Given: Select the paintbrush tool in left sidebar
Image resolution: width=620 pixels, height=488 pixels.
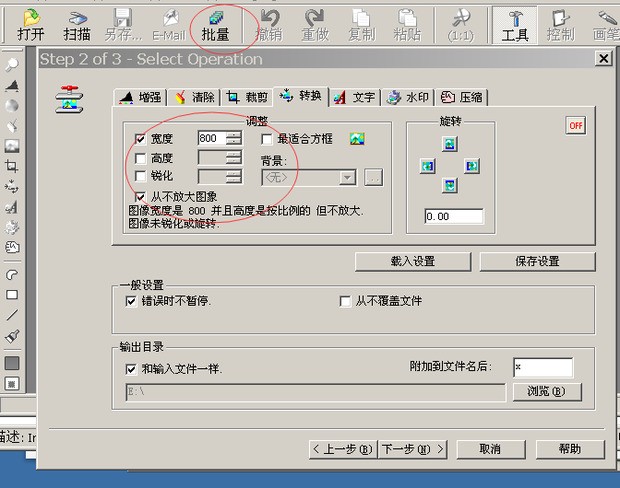Looking at the screenshot, I should (12, 336).
